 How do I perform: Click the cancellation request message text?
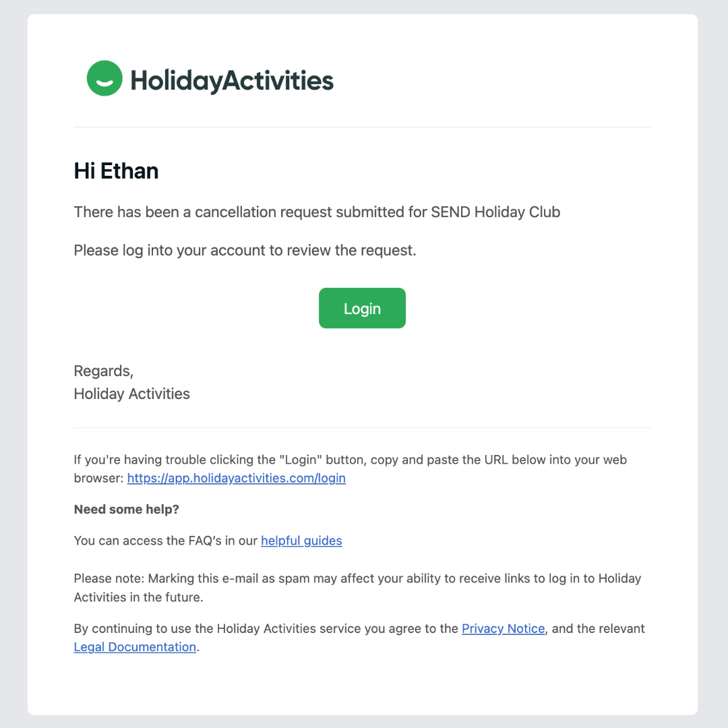pyautogui.click(x=317, y=212)
